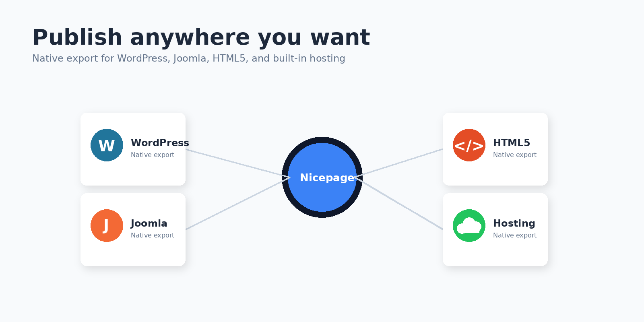Click Native export text under WordPress
This screenshot has width=644, height=322.
[153, 155]
